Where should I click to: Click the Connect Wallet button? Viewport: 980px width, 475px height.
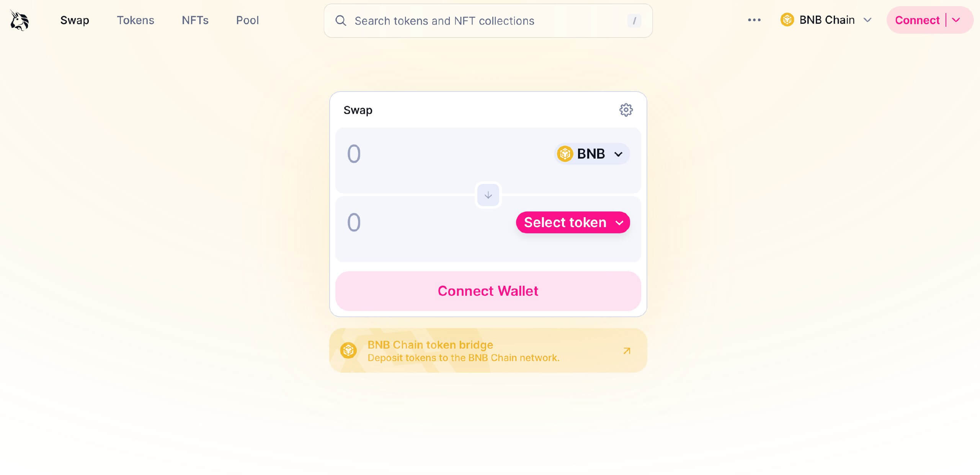point(488,291)
